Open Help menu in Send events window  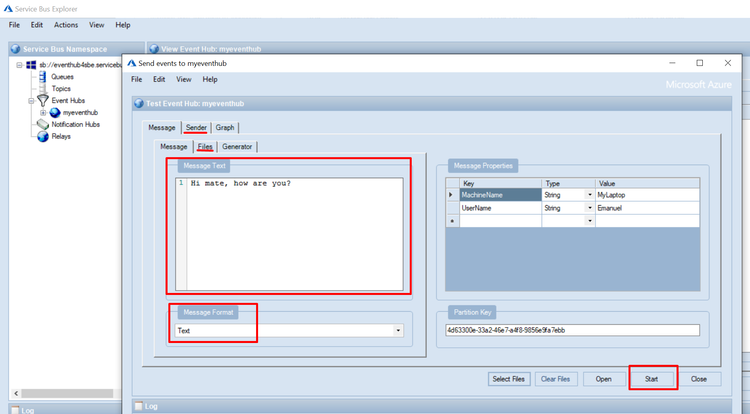point(210,79)
